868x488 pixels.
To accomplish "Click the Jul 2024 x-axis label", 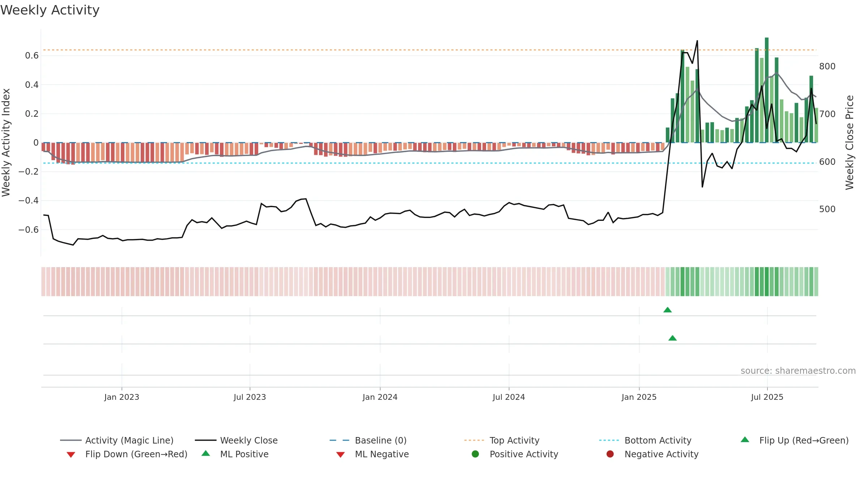I will point(509,397).
